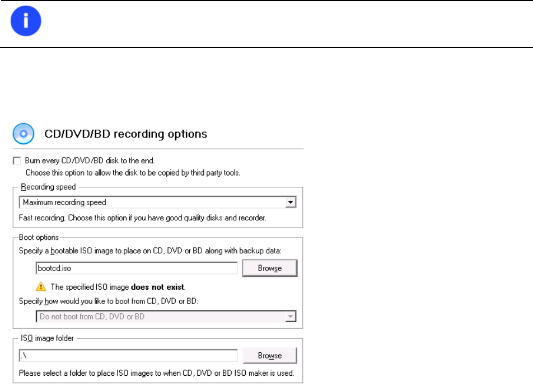Browse for the ISO image folder
The image size is (533, 392).
270,355
